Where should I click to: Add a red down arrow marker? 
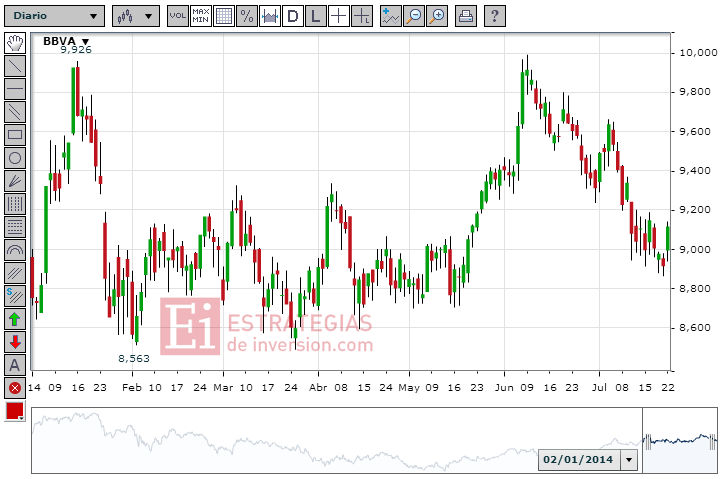pyautogui.click(x=15, y=342)
